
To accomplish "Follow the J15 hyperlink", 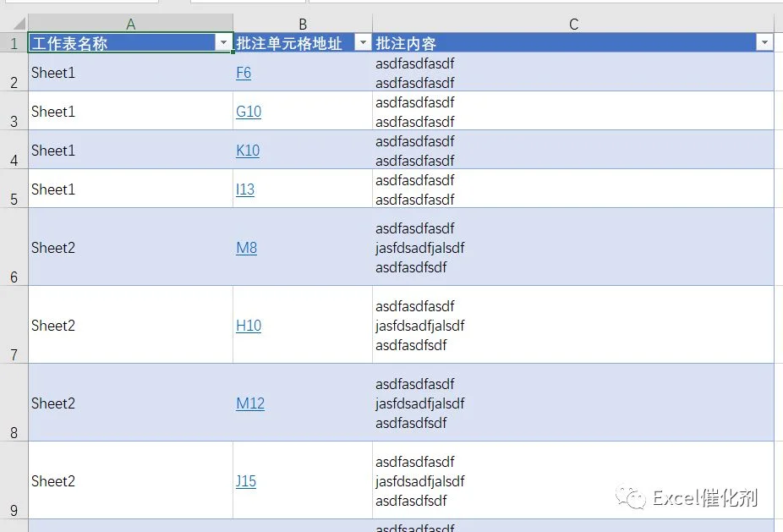I will pos(246,481).
